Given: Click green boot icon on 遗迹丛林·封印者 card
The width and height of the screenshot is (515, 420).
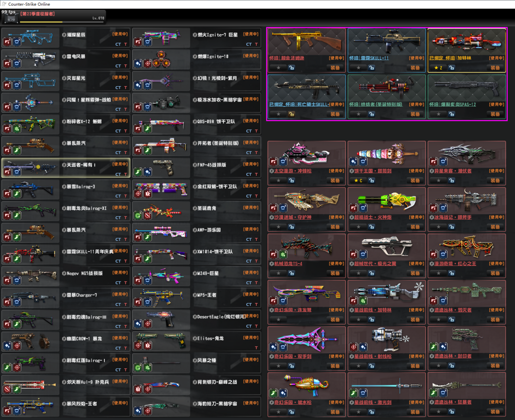Looking at the screenshot, I should coord(433,347).
